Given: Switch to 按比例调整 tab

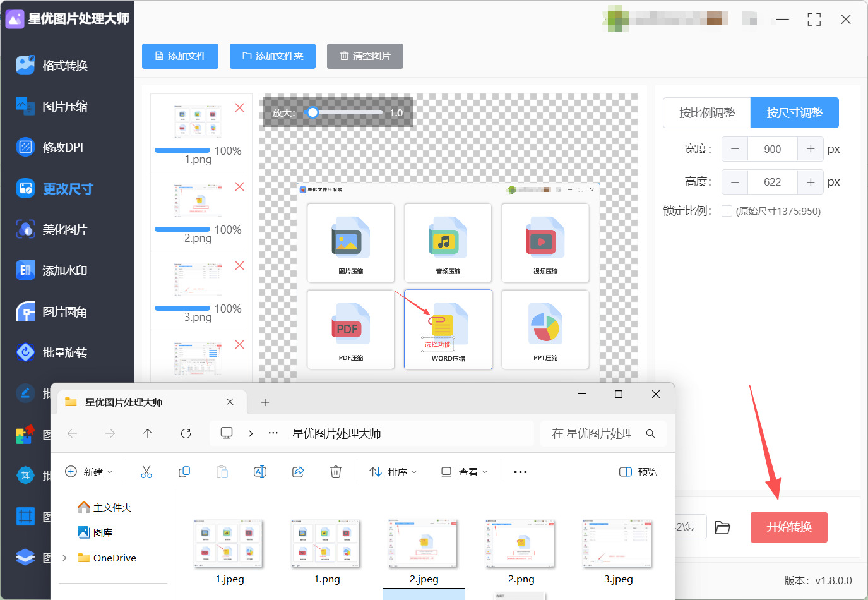Looking at the screenshot, I should coord(707,113).
